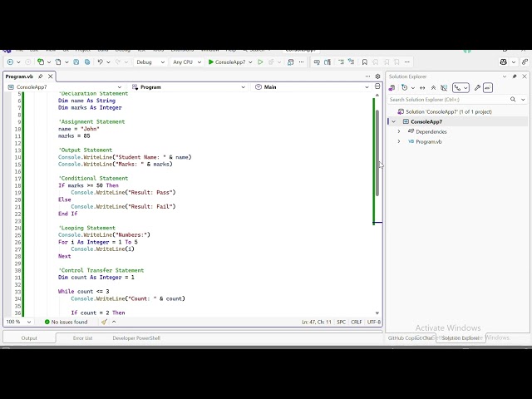Click the editor vertical scrollbar thumb

click(377, 153)
